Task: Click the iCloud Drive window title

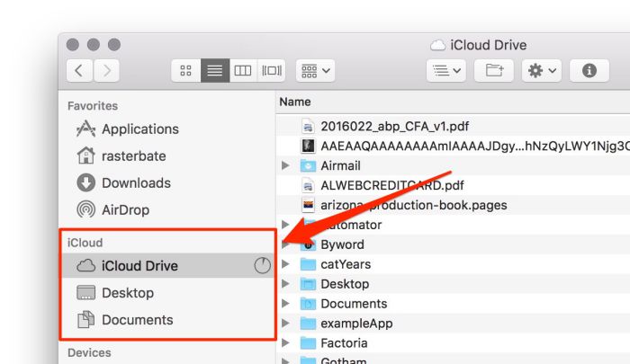Action: point(478,45)
